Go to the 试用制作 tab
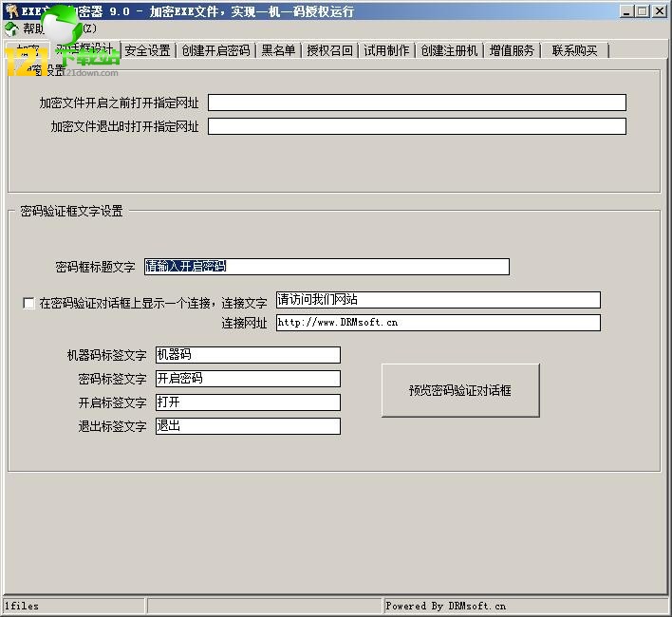The width and height of the screenshot is (672, 617). coord(386,50)
